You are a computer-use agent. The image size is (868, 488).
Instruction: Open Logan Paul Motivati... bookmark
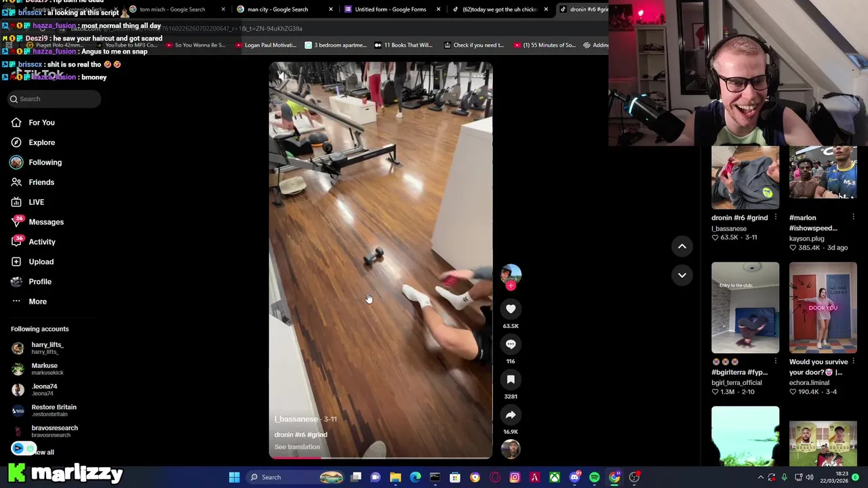click(x=266, y=45)
